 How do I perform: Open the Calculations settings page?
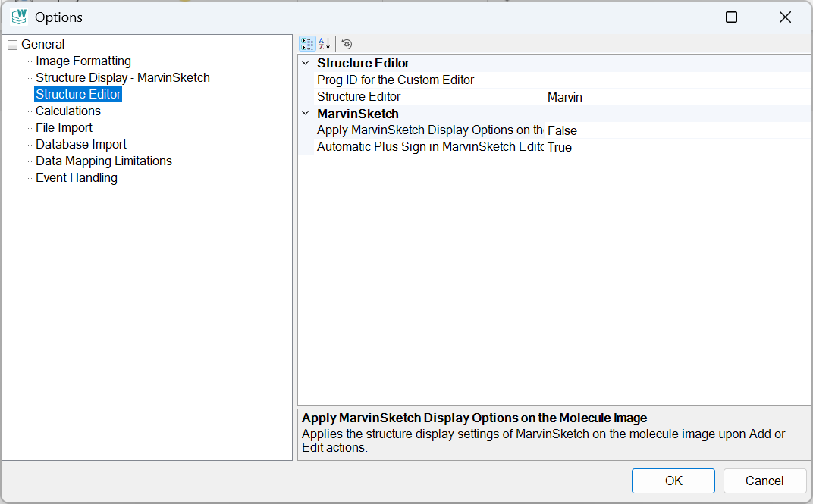(x=68, y=111)
